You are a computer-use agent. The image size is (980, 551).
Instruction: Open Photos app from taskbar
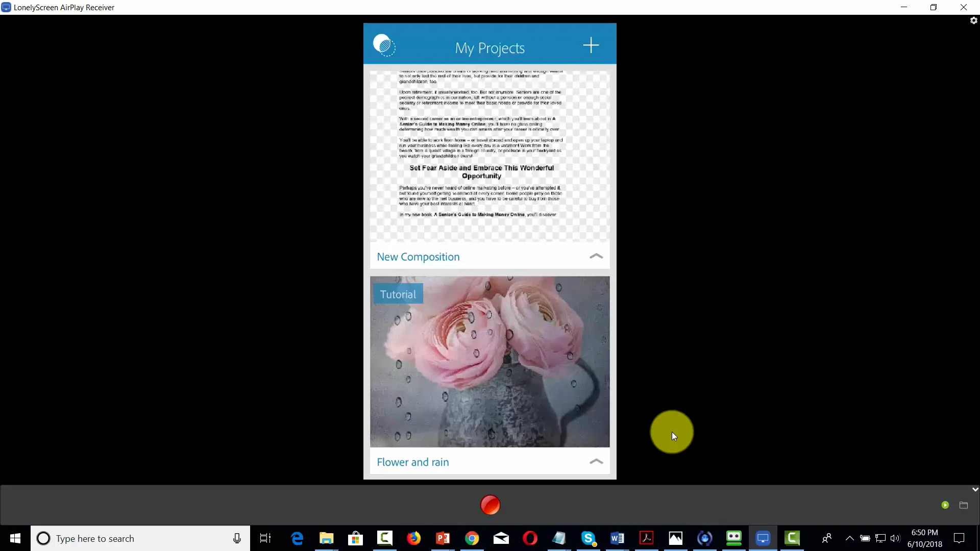tap(675, 538)
